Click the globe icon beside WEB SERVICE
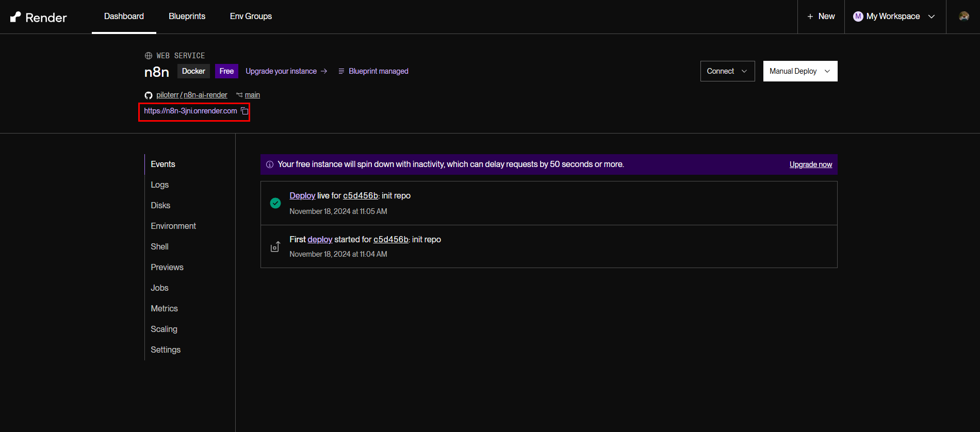 tap(149, 56)
